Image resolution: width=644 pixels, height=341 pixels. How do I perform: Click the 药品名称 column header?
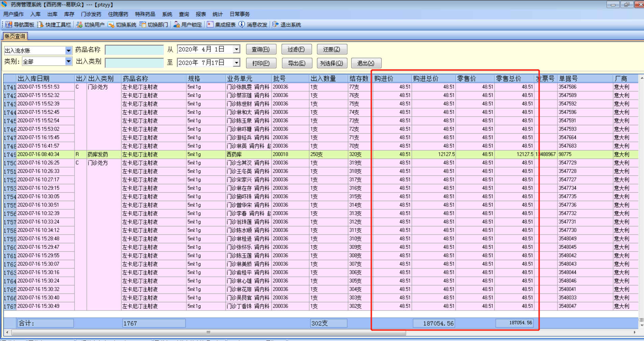point(154,79)
